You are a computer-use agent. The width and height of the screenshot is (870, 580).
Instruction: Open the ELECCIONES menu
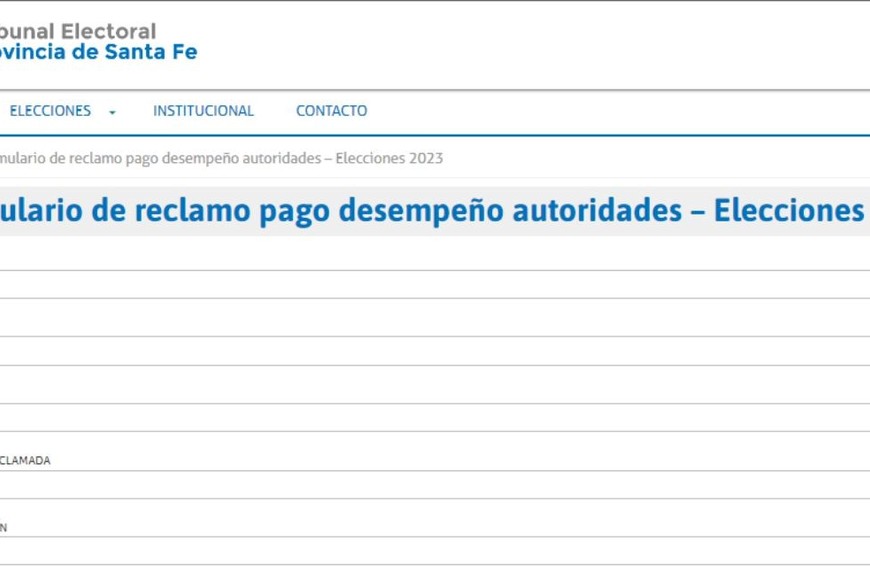pos(50,111)
